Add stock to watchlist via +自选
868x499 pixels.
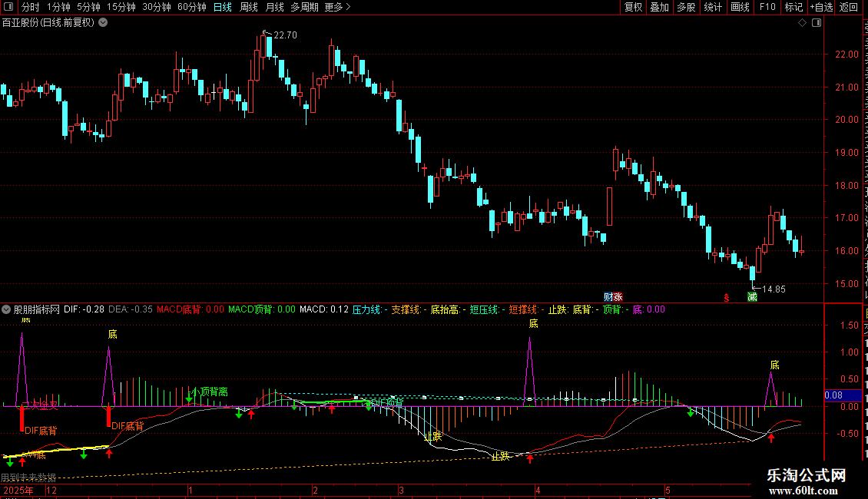(821, 7)
